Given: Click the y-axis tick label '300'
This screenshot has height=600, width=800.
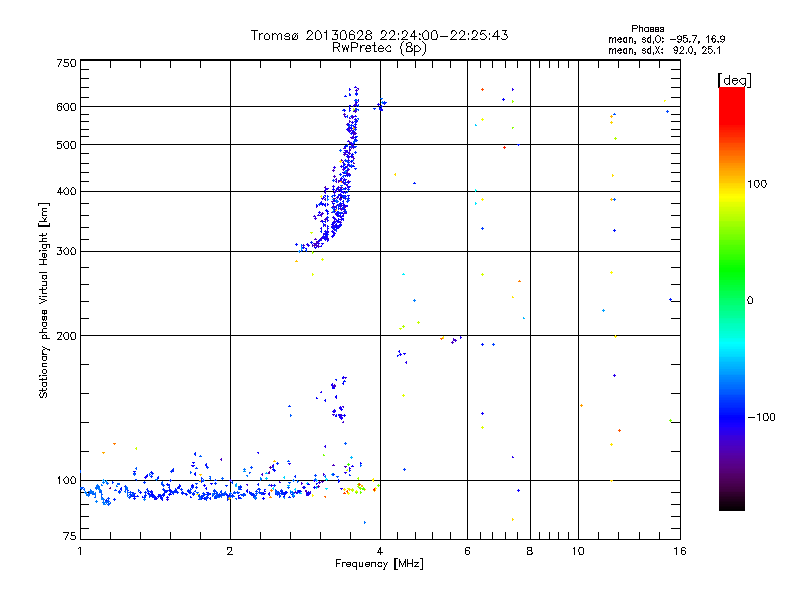Looking at the screenshot, I should [x=67, y=251].
